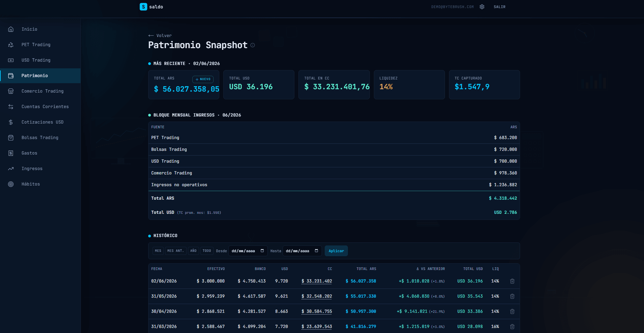Click the Inicio home icon
This screenshot has height=333, width=644.
click(x=11, y=29)
